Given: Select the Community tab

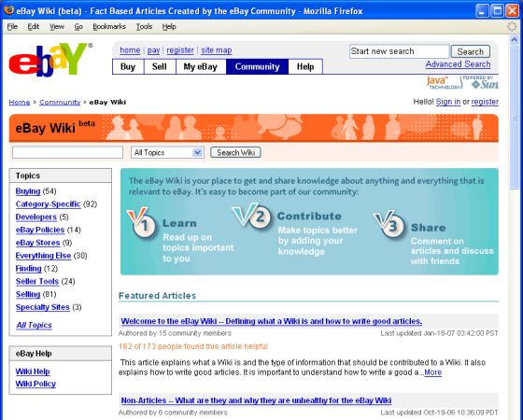Looking at the screenshot, I should [x=257, y=66].
